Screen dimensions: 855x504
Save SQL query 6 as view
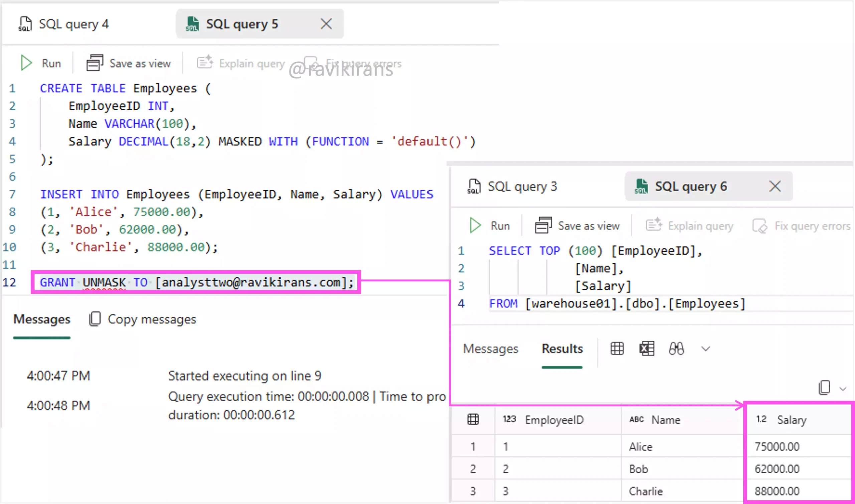577,226
